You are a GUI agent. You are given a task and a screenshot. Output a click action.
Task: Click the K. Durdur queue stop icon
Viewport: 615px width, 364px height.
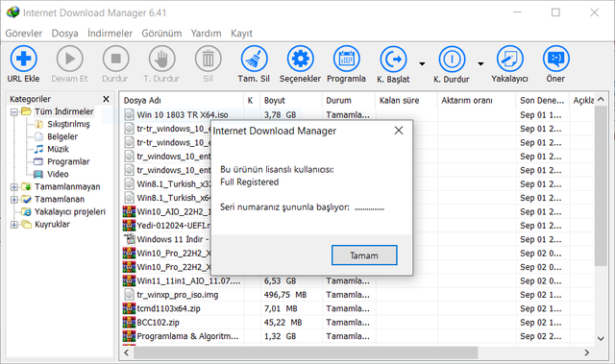[x=452, y=59]
